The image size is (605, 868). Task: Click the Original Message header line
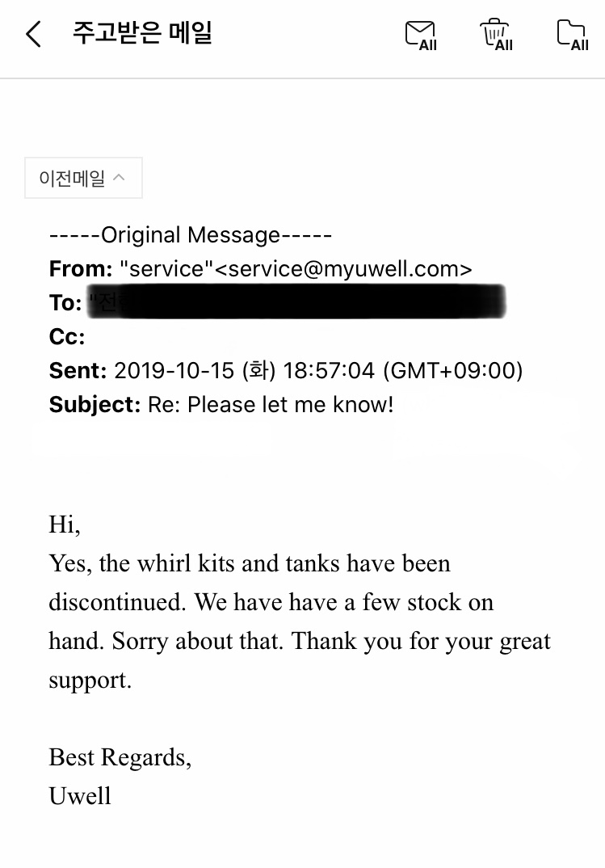pyautogui.click(x=191, y=234)
